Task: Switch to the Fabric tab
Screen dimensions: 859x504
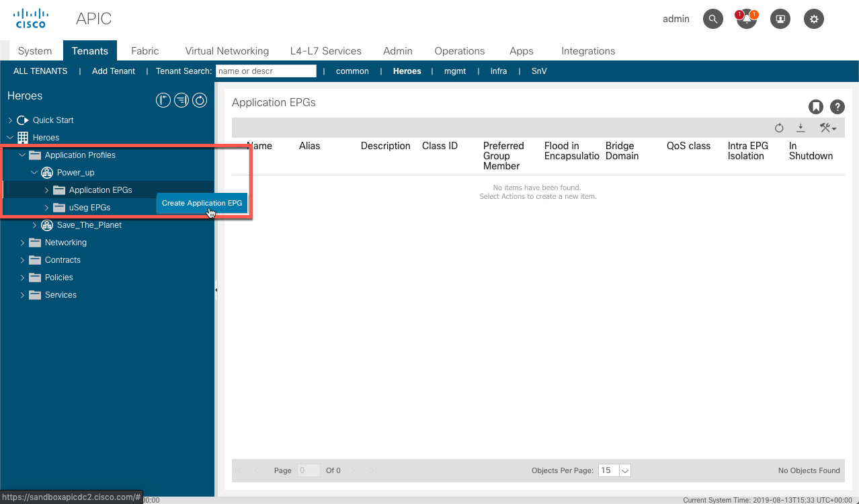Action: click(x=145, y=50)
